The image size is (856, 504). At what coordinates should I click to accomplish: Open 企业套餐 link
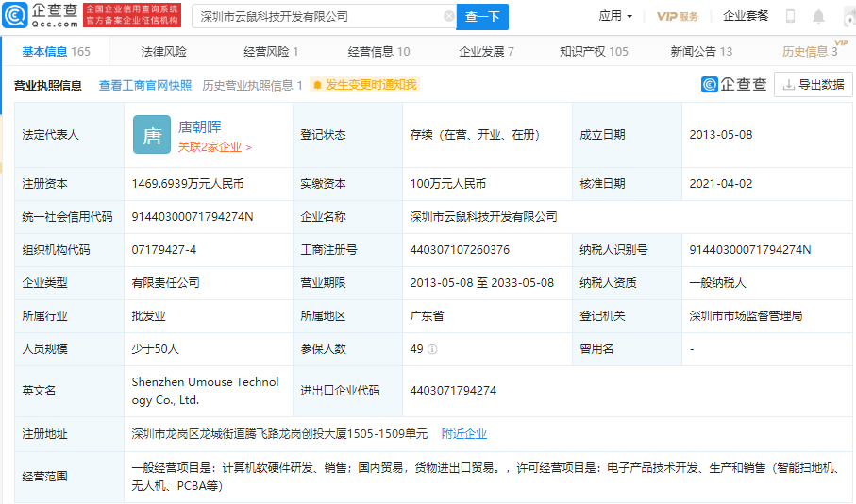[746, 16]
